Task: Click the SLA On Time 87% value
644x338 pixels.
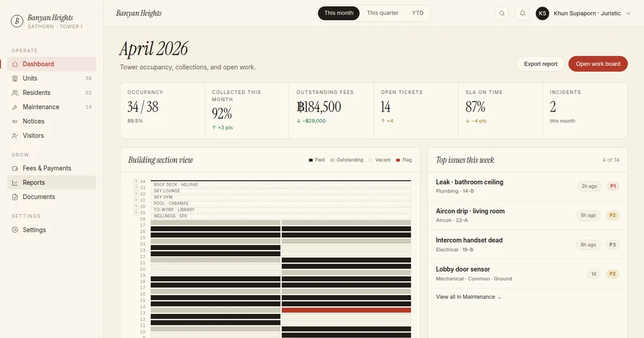Action: [475, 107]
